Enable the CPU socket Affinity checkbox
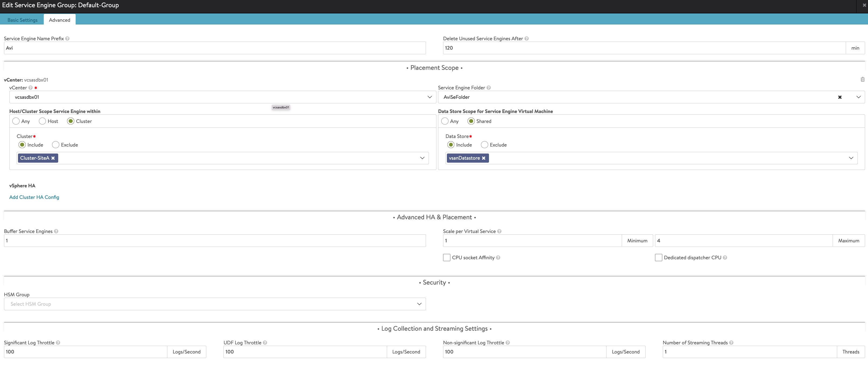868x372 pixels. tap(446, 258)
